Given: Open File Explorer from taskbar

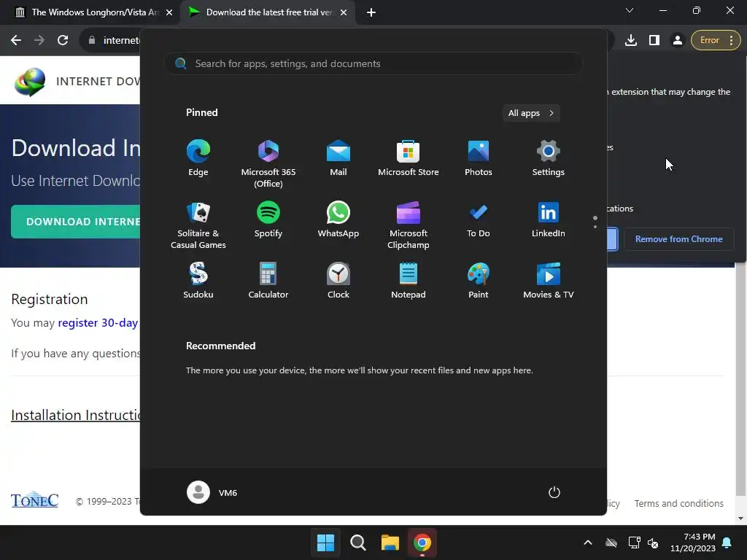Looking at the screenshot, I should pyautogui.click(x=390, y=542).
